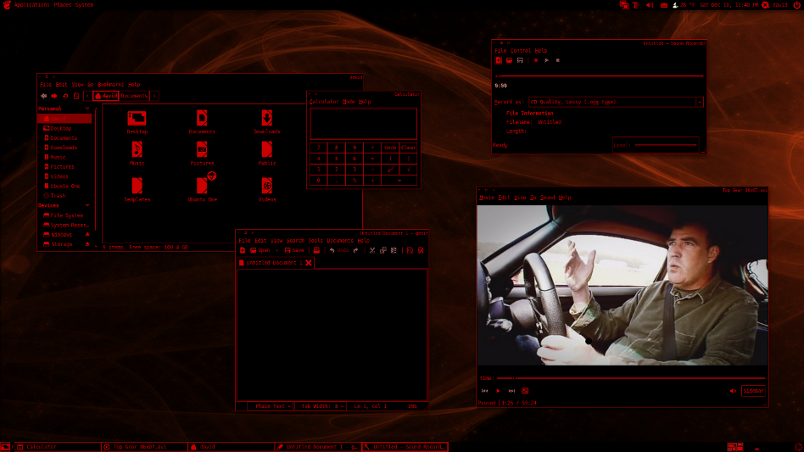Click the Documents path button in file manager

click(x=134, y=96)
